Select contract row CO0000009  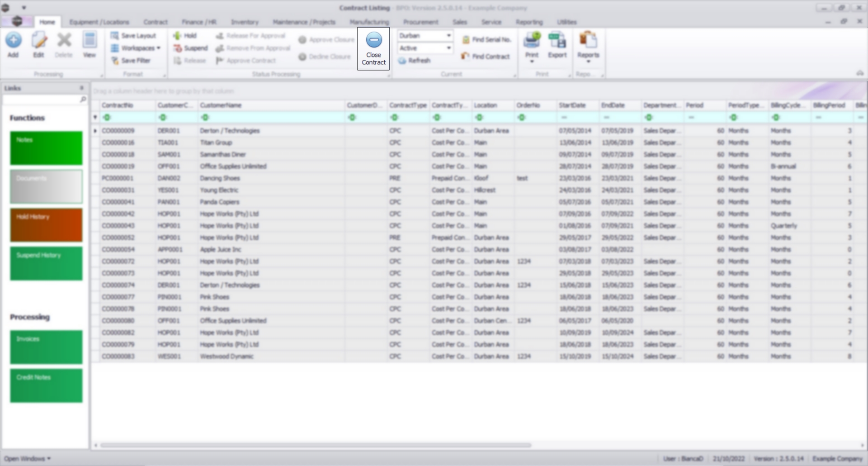point(479,131)
